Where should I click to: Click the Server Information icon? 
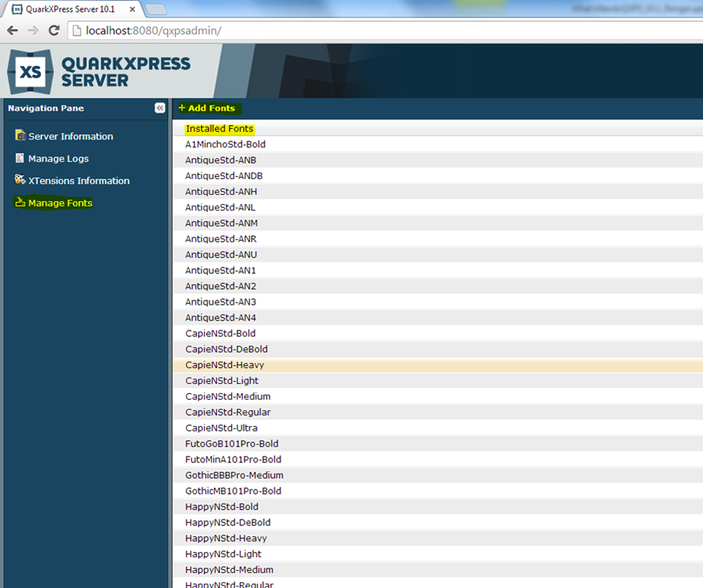pyautogui.click(x=20, y=135)
